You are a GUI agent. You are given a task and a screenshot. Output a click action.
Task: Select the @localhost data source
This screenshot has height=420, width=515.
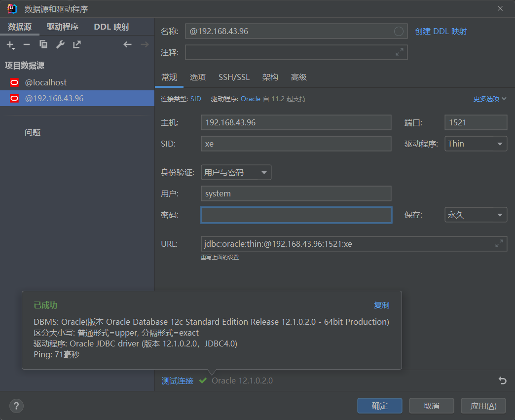click(46, 82)
